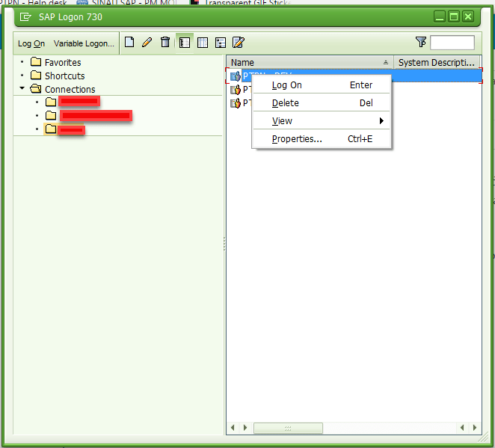Collapse the Connections folder
Screen dimensions: 495x448
(23, 89)
